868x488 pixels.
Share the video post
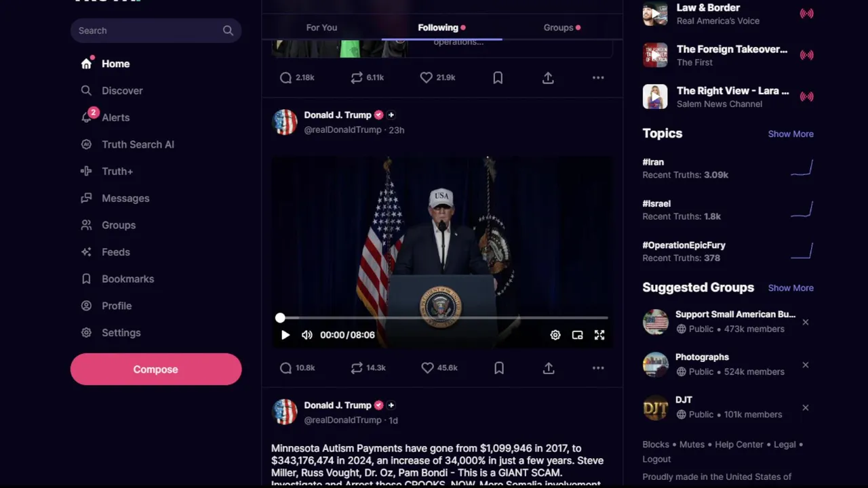(549, 368)
